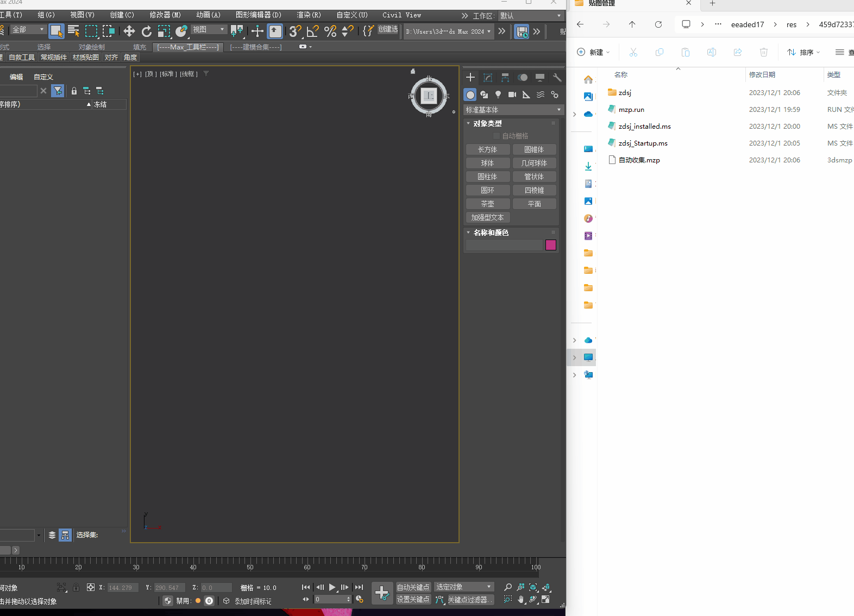Screen dimensions: 854x616
Task: Open the 选定对象 dropdown
Action: pyautogui.click(x=464, y=587)
